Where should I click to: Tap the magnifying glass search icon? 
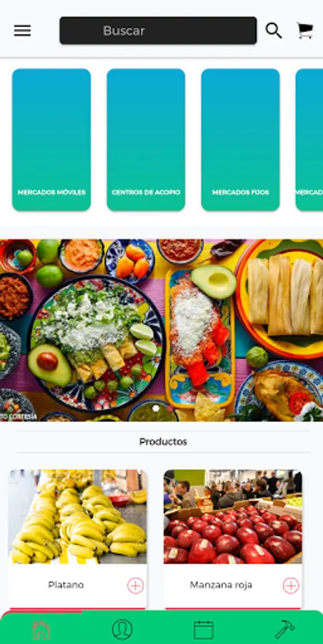click(274, 30)
